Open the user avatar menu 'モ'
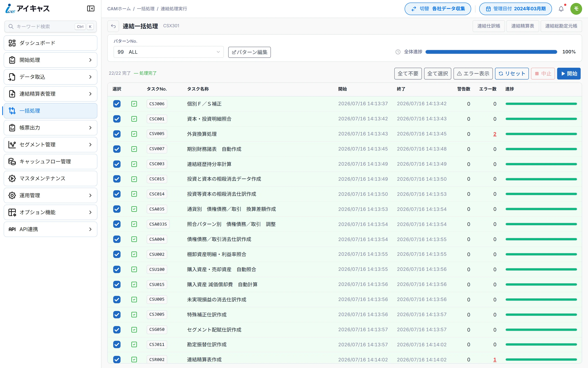 pyautogui.click(x=576, y=9)
